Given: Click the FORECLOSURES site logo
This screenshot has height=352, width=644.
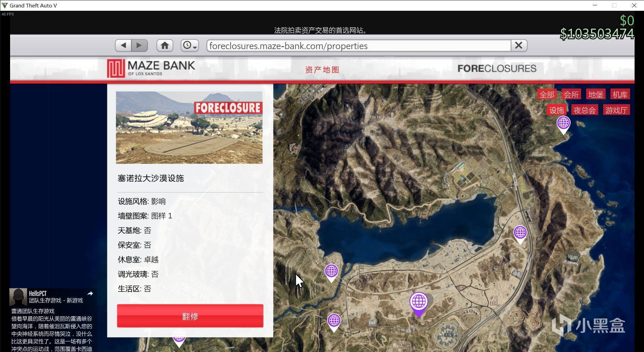Looking at the screenshot, I should point(497,69).
